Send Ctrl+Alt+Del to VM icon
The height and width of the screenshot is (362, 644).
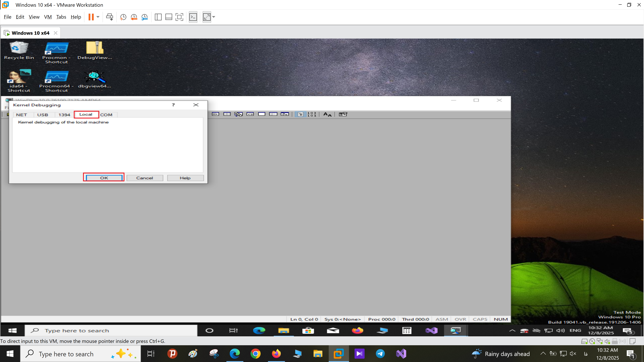[110, 17]
